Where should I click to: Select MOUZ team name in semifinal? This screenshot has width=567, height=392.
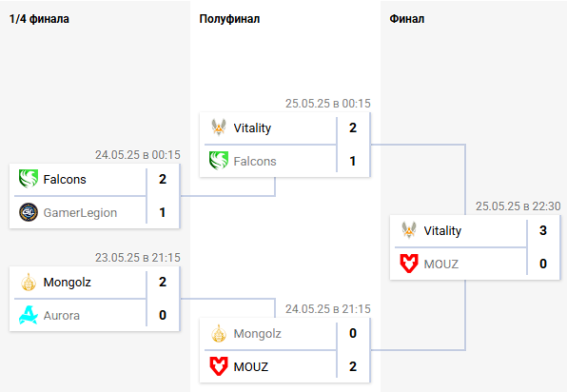click(x=251, y=366)
